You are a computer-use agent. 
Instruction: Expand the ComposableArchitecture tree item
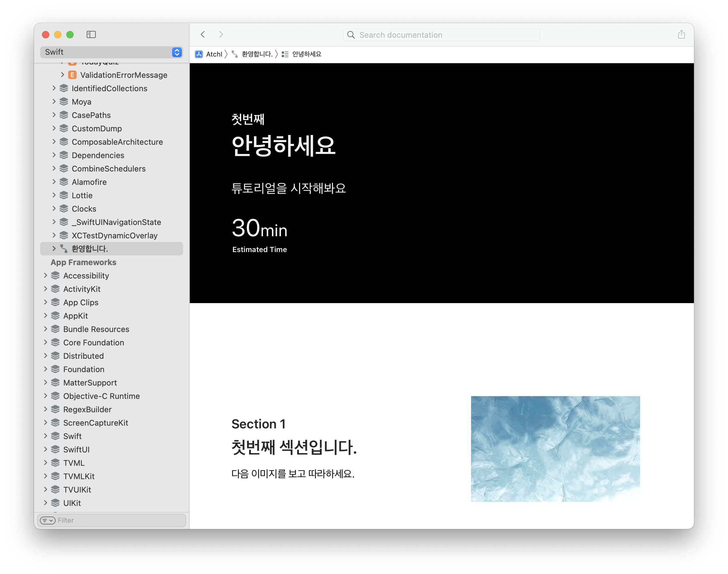click(x=54, y=142)
